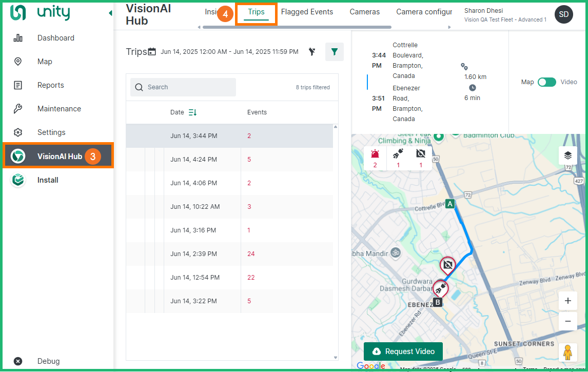The image size is (588, 372).
Task: Collapse the left sidebar with the arrow
Action: click(x=110, y=13)
